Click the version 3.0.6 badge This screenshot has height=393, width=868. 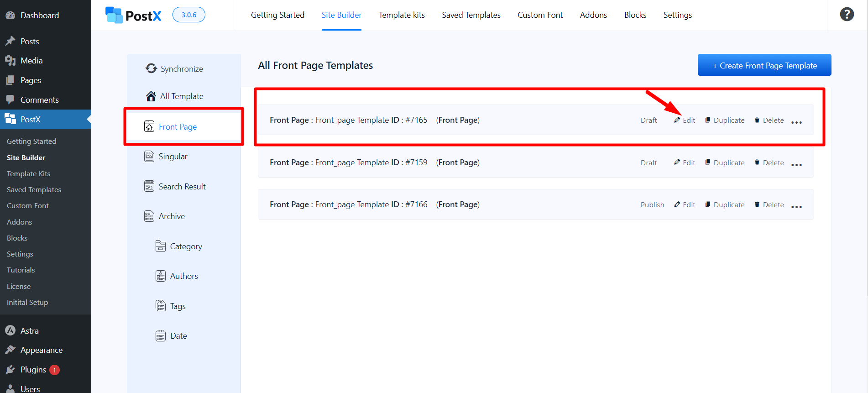pos(189,15)
